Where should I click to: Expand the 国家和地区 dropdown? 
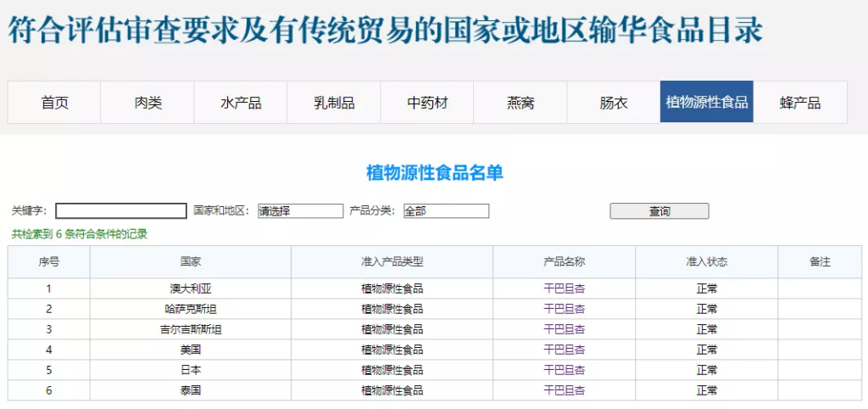(300, 211)
